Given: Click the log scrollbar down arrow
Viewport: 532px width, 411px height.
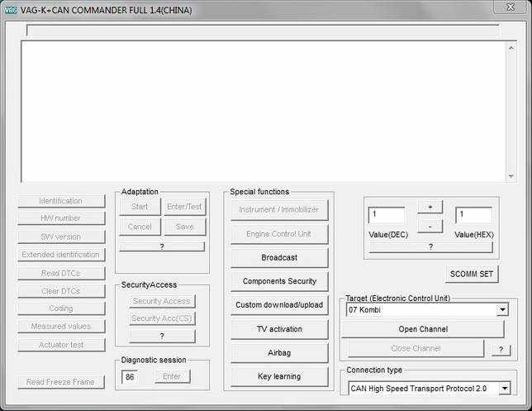Looking at the screenshot, I should tap(511, 176).
